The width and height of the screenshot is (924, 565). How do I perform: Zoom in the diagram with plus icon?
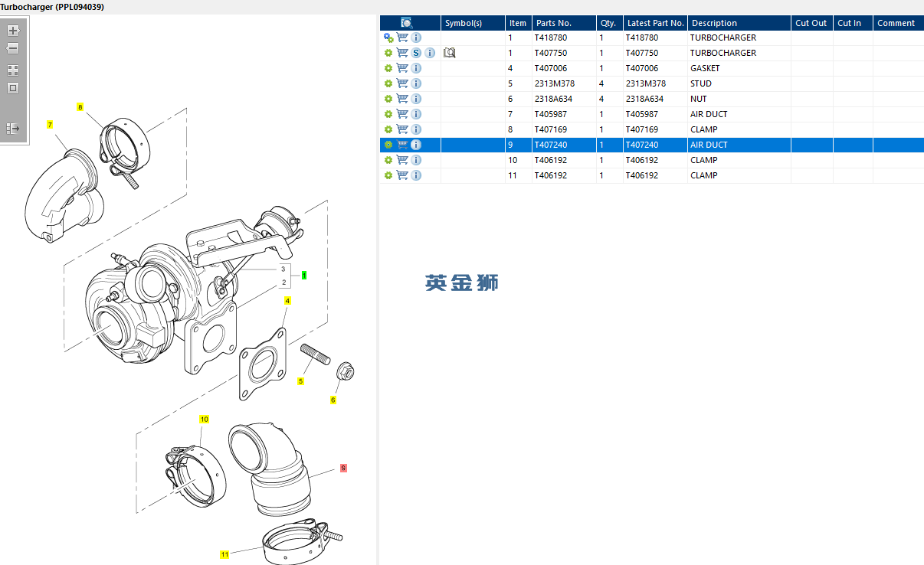click(13, 31)
